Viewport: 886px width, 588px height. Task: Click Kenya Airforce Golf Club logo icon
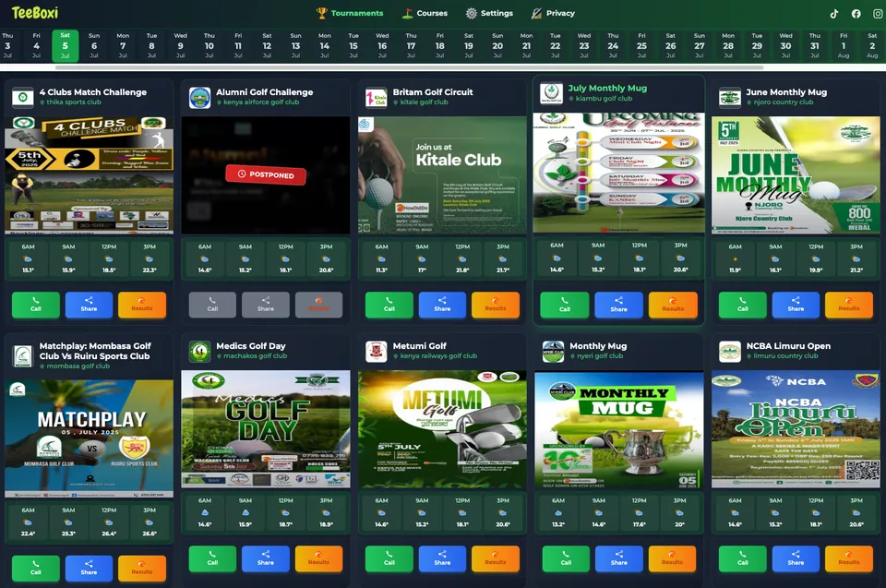point(199,97)
